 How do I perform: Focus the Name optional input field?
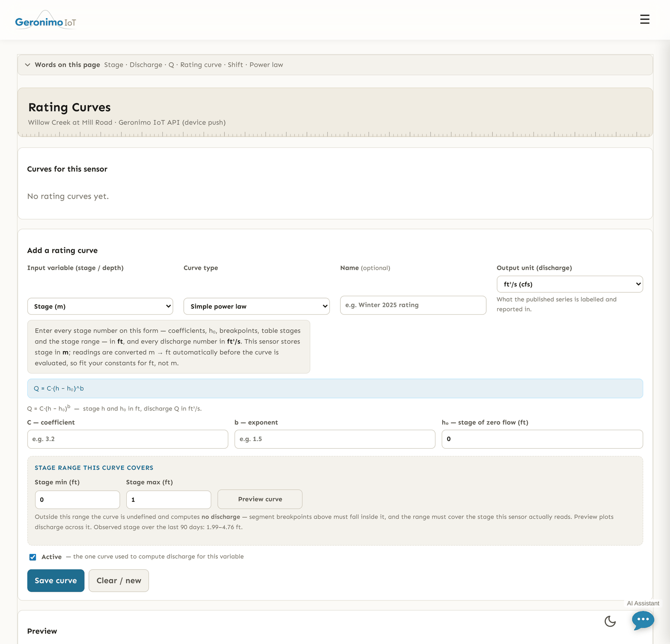pyautogui.click(x=413, y=305)
